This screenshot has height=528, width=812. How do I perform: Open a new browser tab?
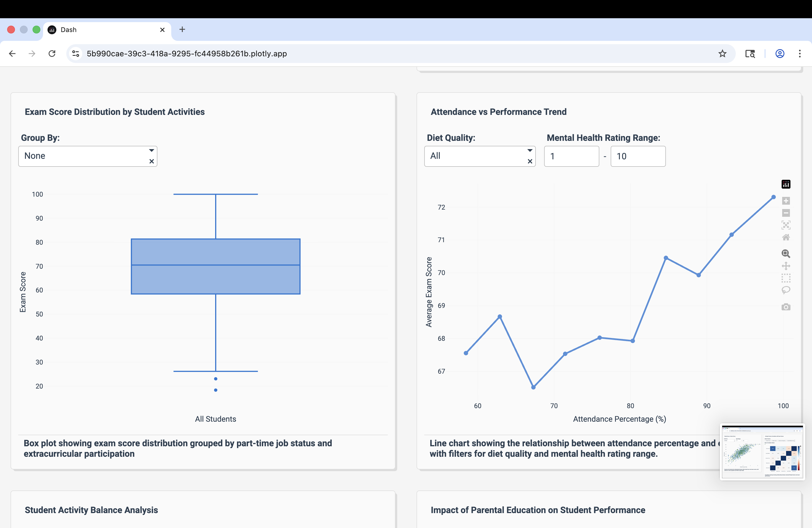coord(182,29)
